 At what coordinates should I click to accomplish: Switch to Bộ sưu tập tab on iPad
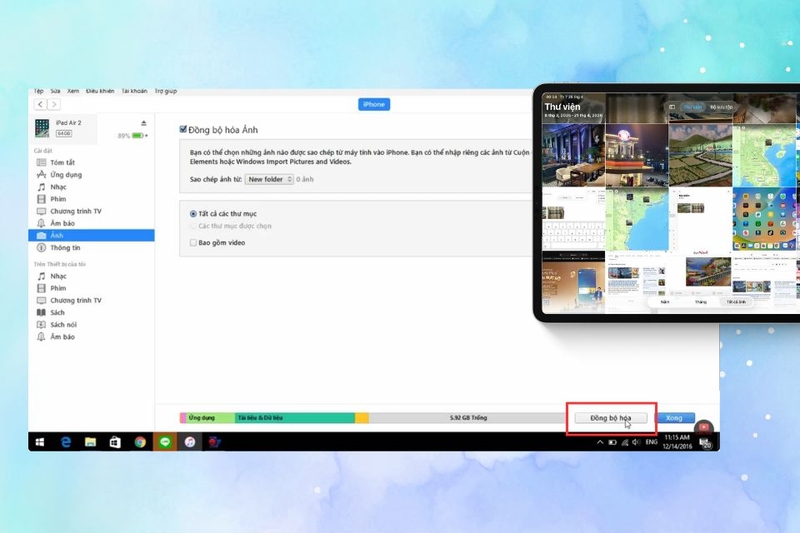point(721,107)
